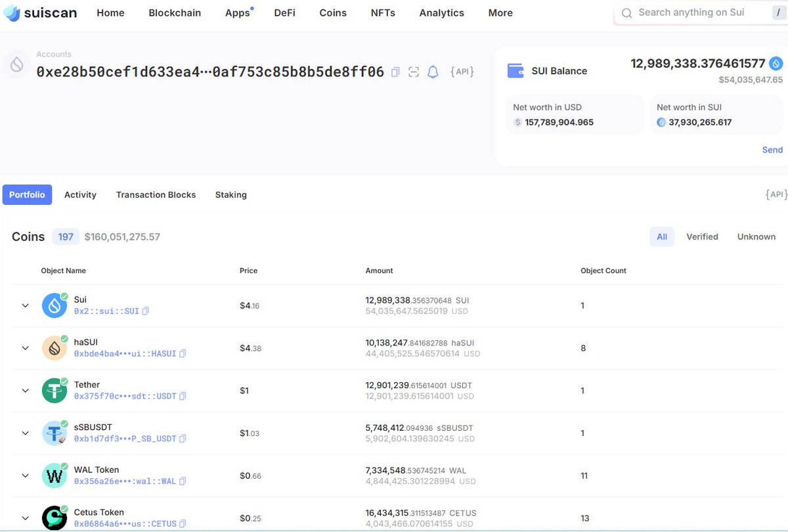The width and height of the screenshot is (788, 532).
Task: Click the WAL Token logo
Action: point(55,476)
